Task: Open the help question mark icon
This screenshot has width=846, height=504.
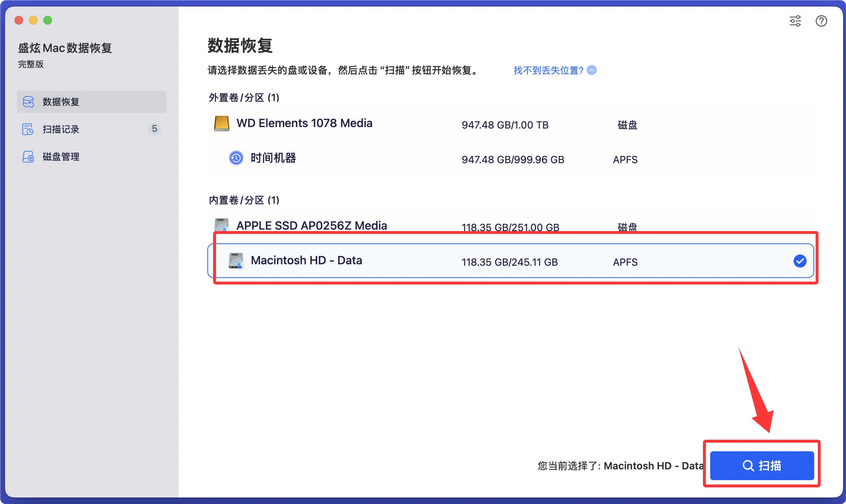Action: click(x=821, y=21)
